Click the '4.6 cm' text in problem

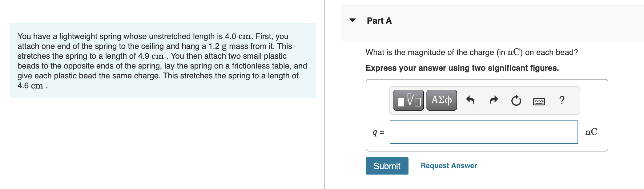click(30, 86)
